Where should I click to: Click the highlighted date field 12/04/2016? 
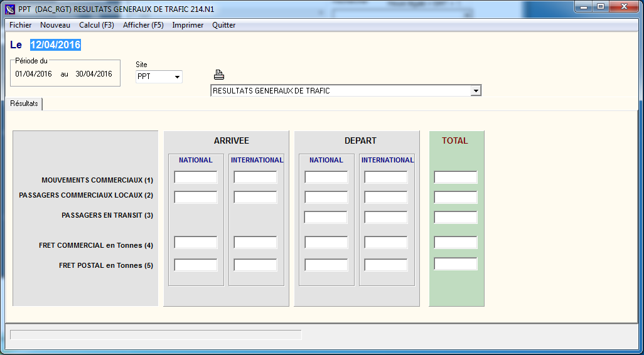click(x=55, y=45)
